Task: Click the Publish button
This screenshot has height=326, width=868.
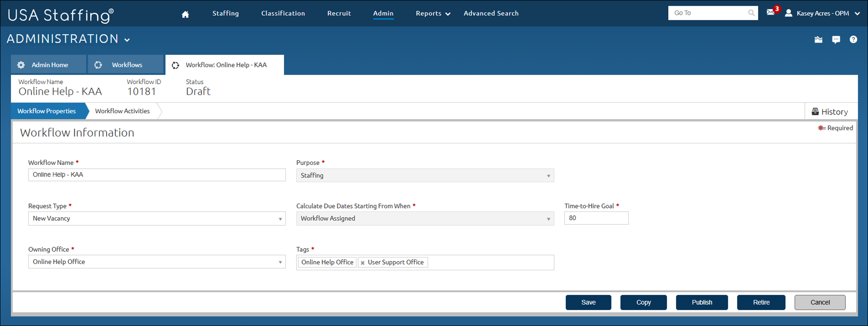Action: pos(701,302)
